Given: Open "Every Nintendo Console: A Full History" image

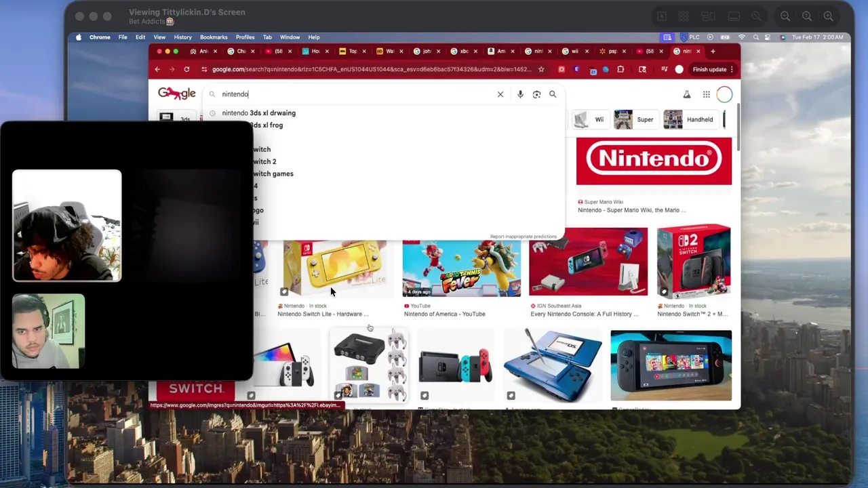Looking at the screenshot, I should [x=588, y=262].
